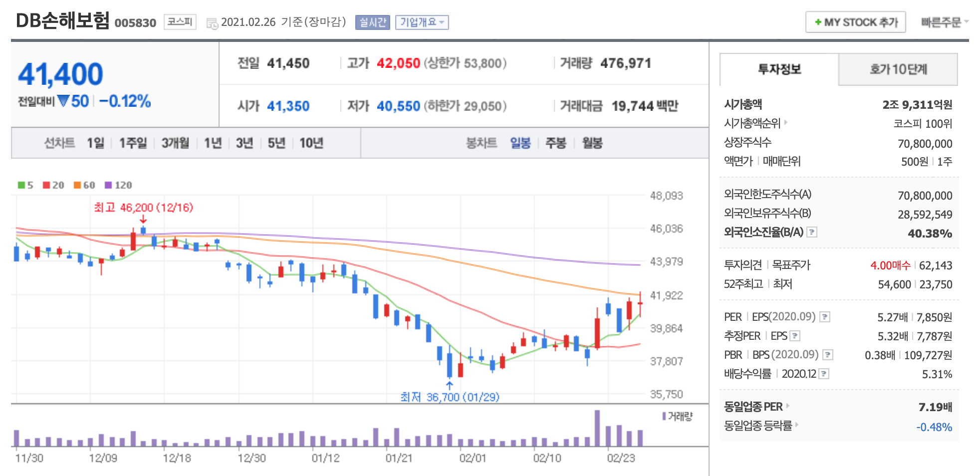Click the orange 60-day moving average legend
The width and height of the screenshot is (980, 476).
[84, 185]
